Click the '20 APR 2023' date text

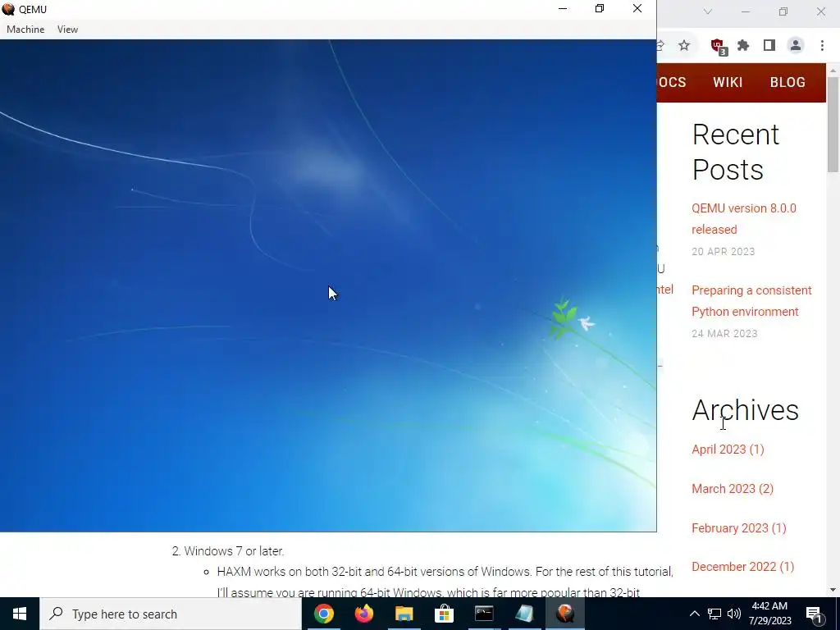pos(724,252)
